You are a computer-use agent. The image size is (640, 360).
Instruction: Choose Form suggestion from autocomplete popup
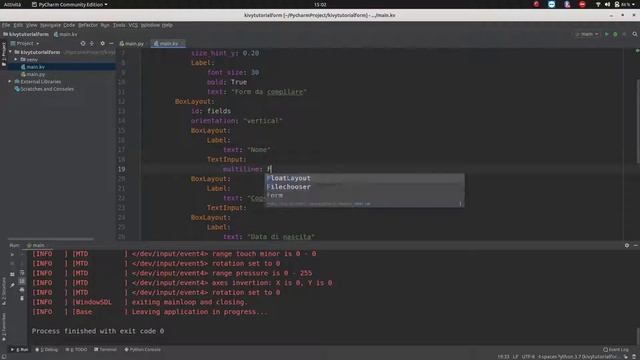tap(364, 196)
